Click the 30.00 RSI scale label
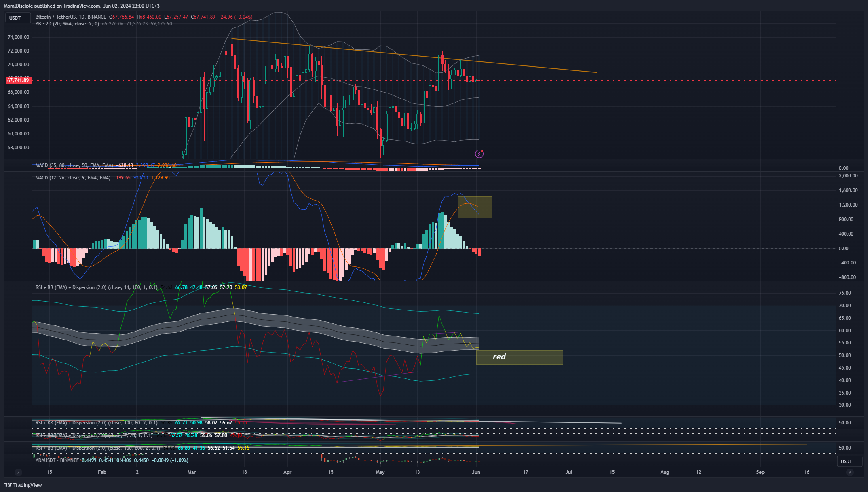Image resolution: width=868 pixels, height=492 pixels. pos(845,405)
